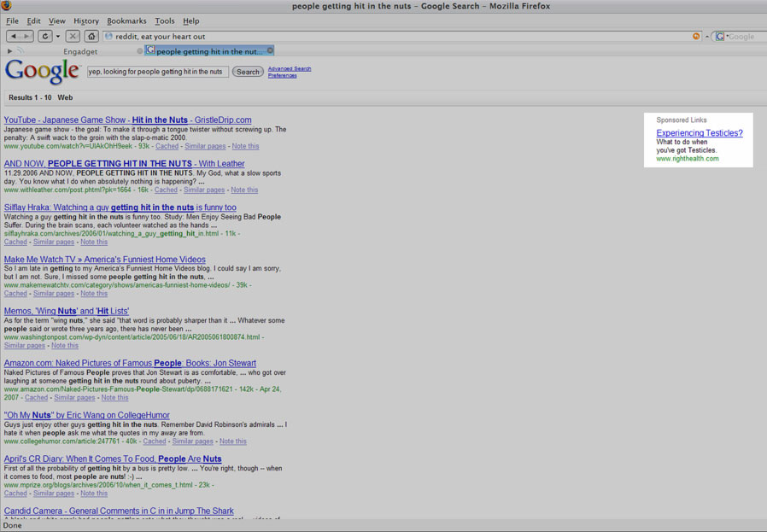Open the Cached link for the YouTube result
Screen dimensions: 767x532
click(167, 146)
